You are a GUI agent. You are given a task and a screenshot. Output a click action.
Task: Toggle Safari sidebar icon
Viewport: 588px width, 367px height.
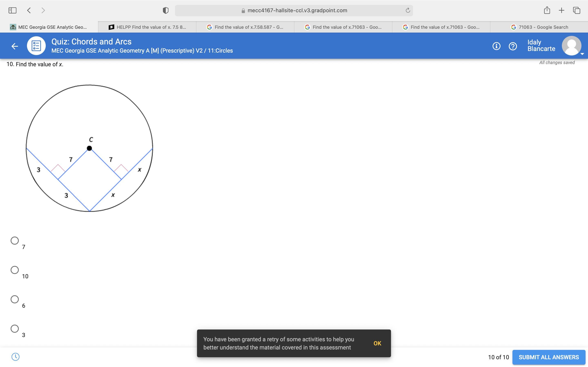12,10
